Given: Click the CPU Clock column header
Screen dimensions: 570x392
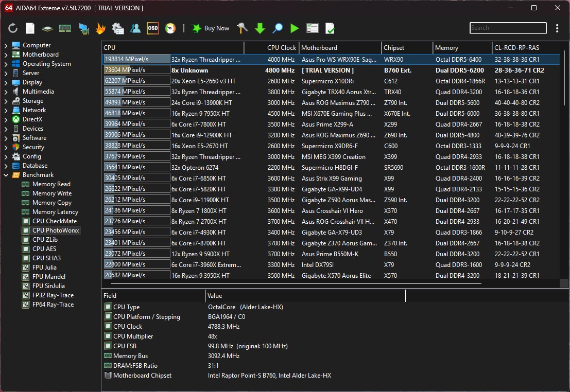Looking at the screenshot, I should coord(281,48).
